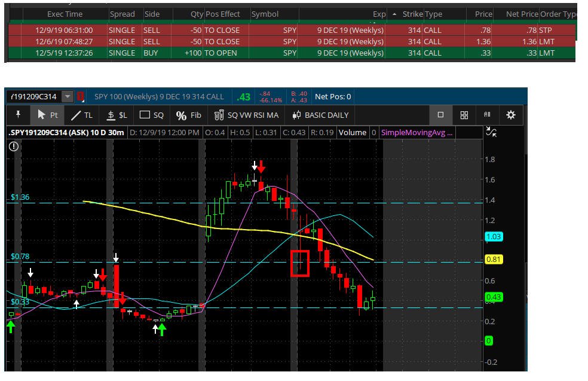Click the yellow 0.81 price axis bubble
The image size is (588, 381).
point(494,260)
